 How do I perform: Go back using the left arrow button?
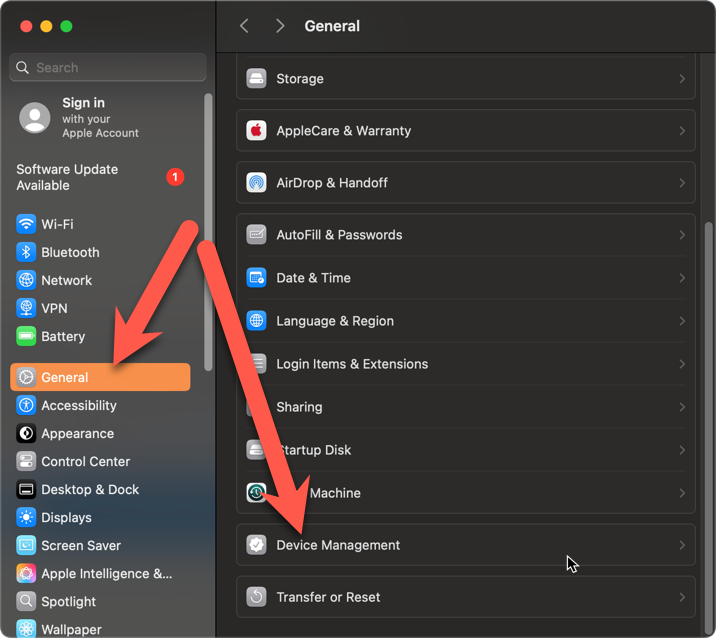point(244,26)
